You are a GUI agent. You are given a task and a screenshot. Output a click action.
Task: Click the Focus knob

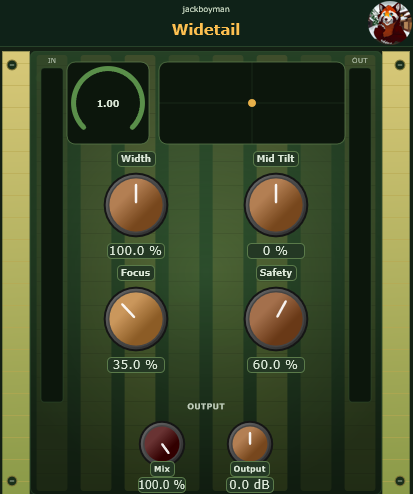pos(136,319)
